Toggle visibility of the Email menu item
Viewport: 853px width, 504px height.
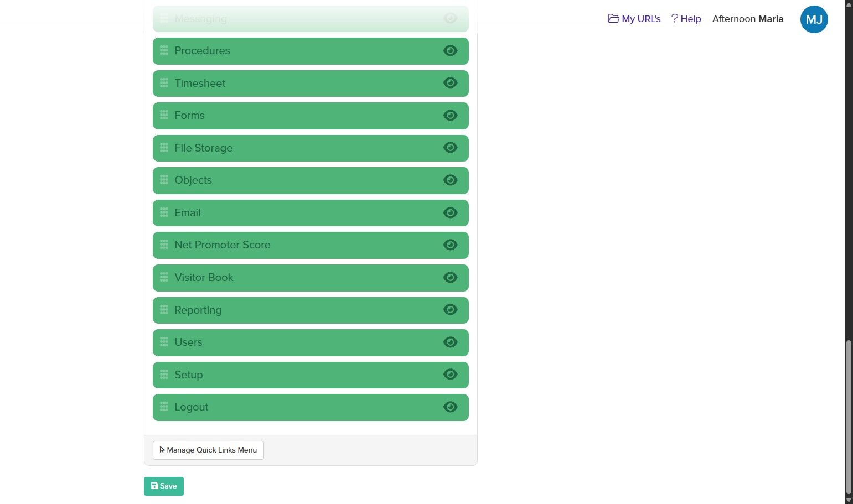pos(451,212)
